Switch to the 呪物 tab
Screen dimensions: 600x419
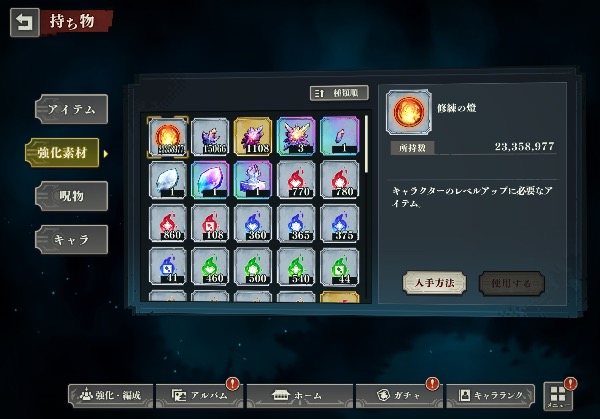pos(72,196)
